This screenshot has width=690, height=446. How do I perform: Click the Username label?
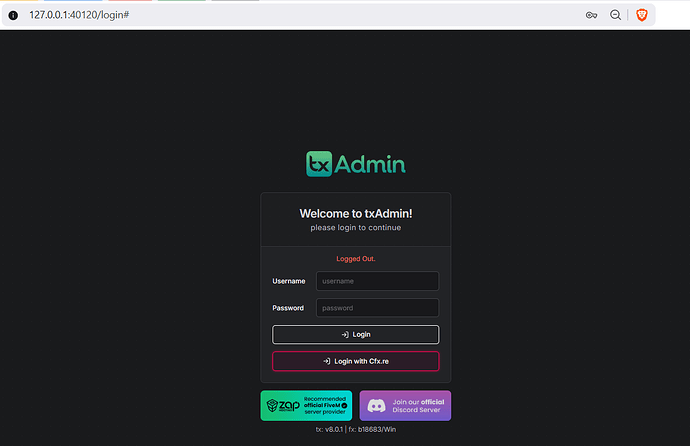(289, 281)
